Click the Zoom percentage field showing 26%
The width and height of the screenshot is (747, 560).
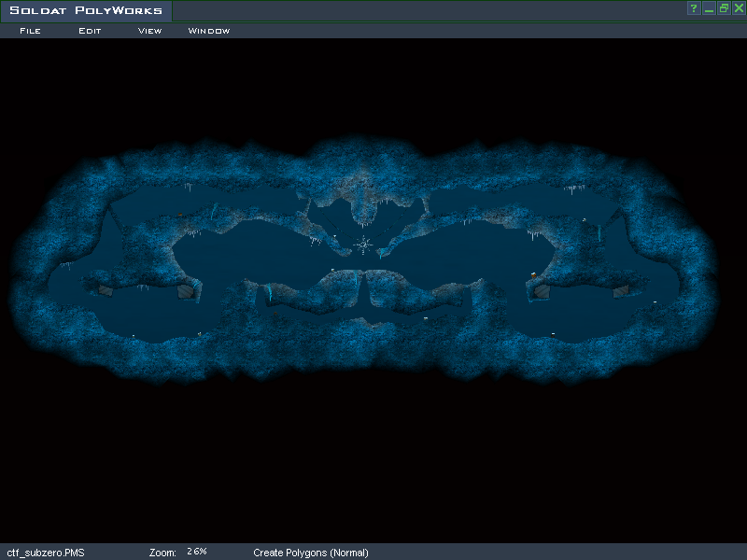197,553
